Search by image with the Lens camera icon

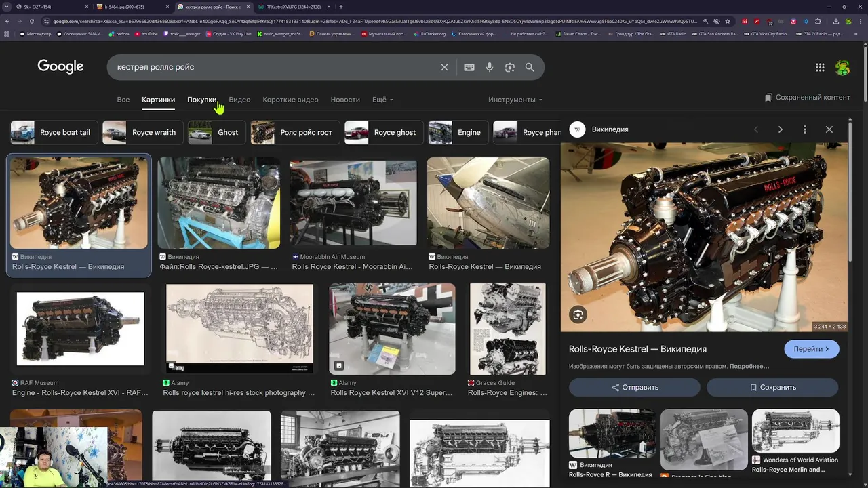click(509, 67)
